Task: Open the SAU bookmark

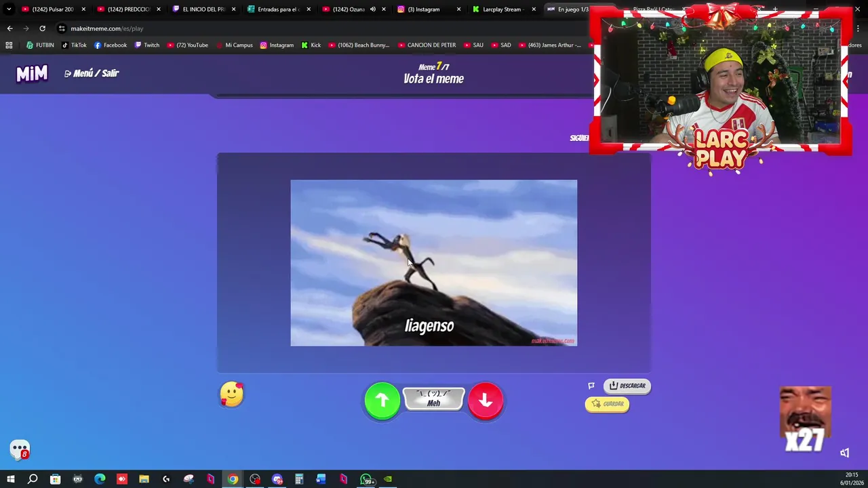Action: pyautogui.click(x=473, y=45)
